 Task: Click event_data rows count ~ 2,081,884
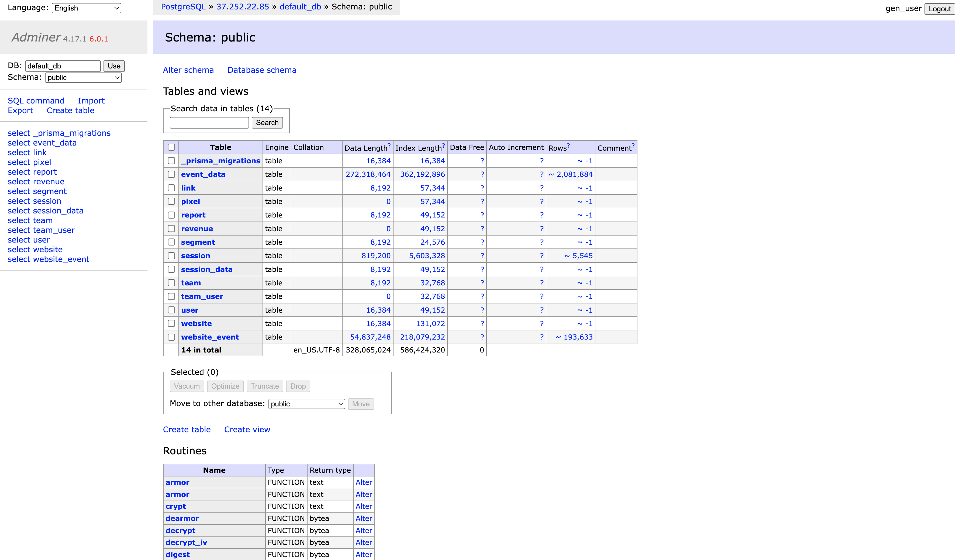coord(571,174)
